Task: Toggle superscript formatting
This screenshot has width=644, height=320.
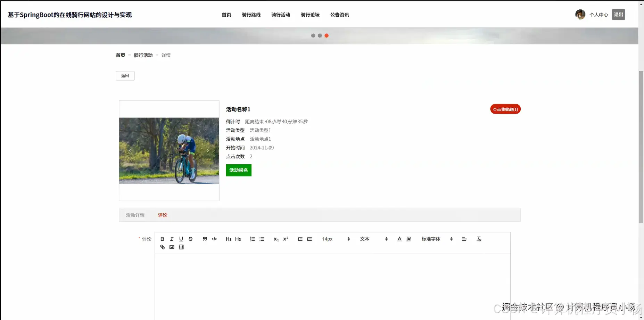Action: 286,239
